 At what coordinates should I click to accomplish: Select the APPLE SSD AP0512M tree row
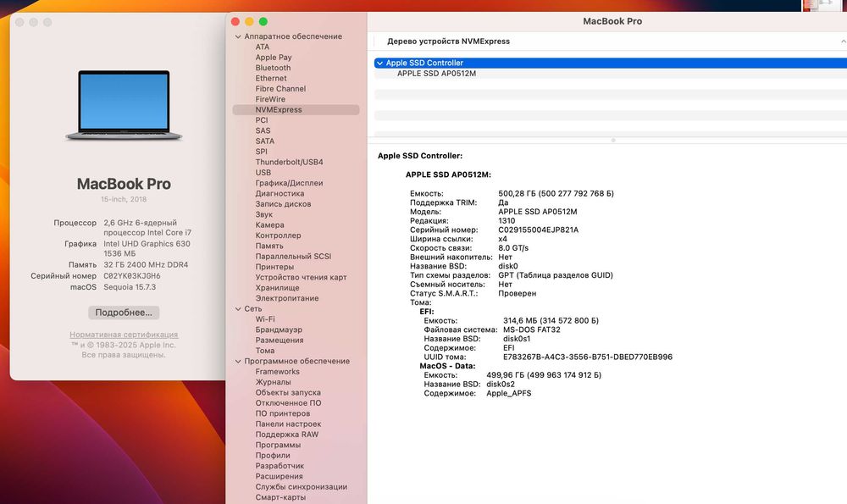point(611,74)
